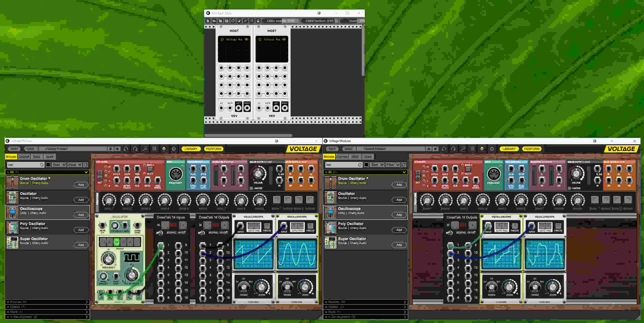
Task: Click the FREQUENCY knob on Oscillator module
Action: click(x=108, y=259)
